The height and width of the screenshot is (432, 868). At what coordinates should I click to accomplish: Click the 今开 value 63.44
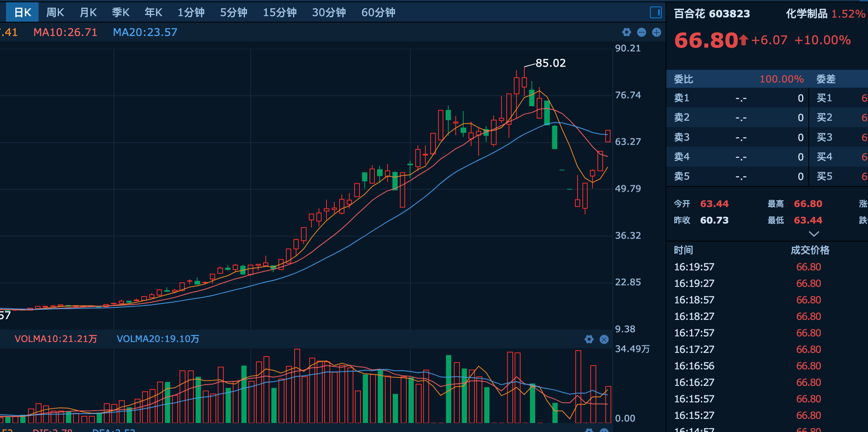tap(714, 204)
